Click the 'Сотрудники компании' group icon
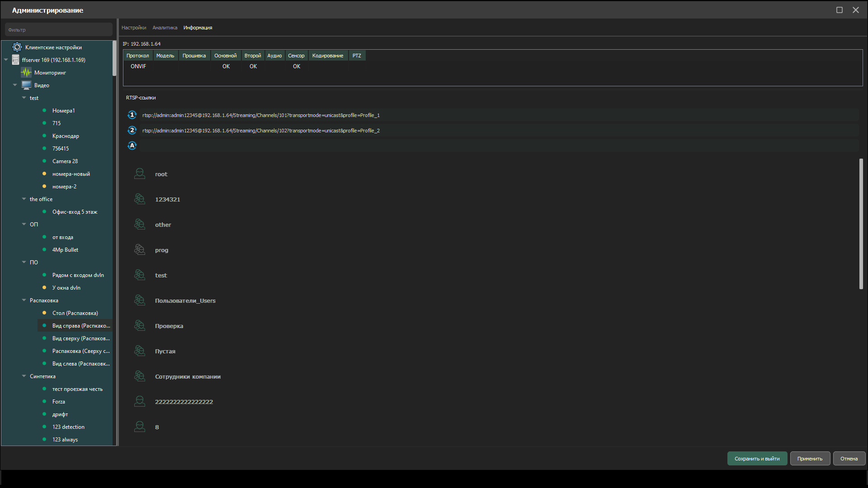The height and width of the screenshot is (488, 868). [x=140, y=376]
